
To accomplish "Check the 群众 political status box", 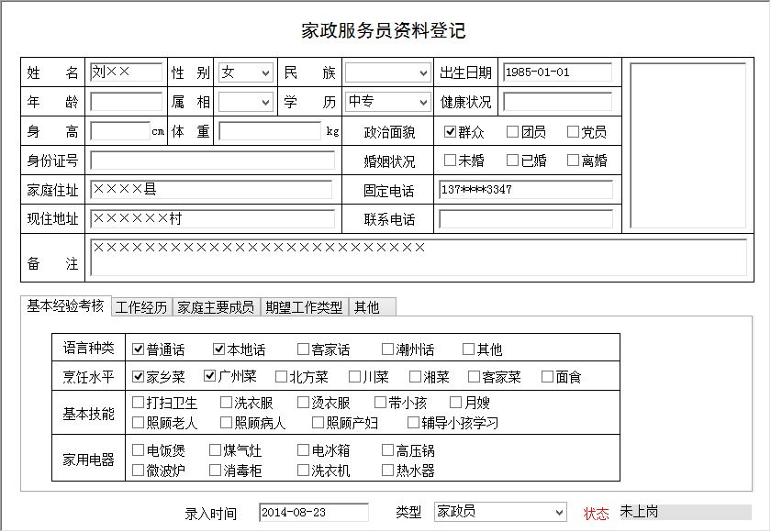I will point(450,132).
